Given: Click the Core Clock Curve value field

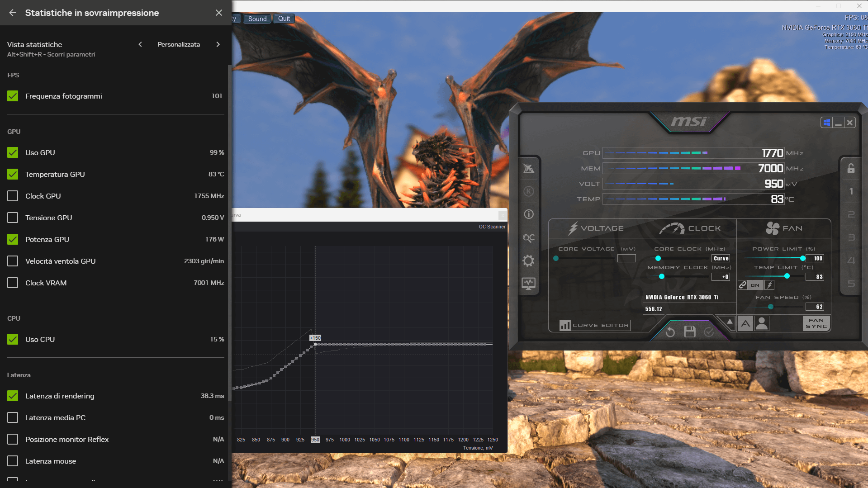Looking at the screenshot, I should (721, 258).
